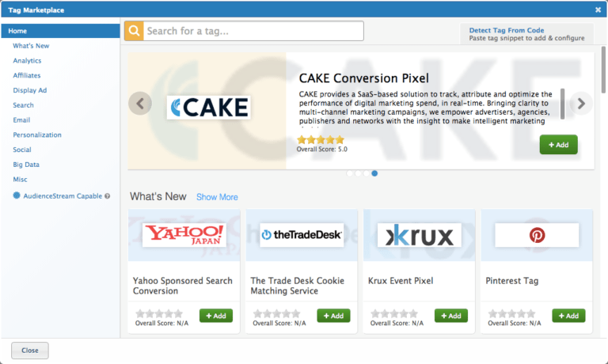
Task: Add the Krux Event Pixel tag
Action: 451,316
